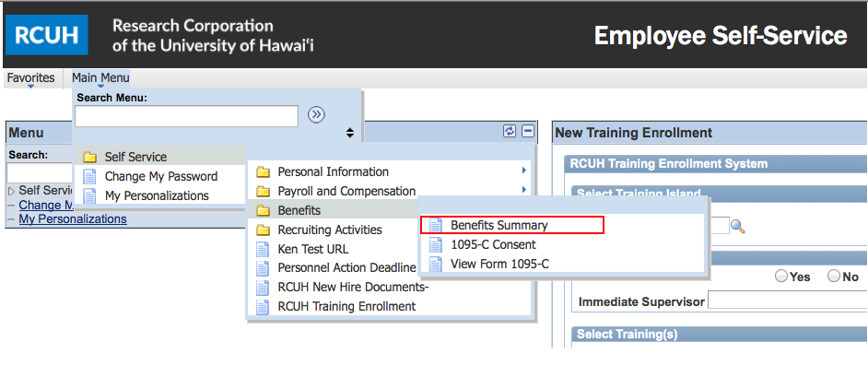Click the Change My Password document icon
This screenshot has height=389, width=868.
point(89,177)
